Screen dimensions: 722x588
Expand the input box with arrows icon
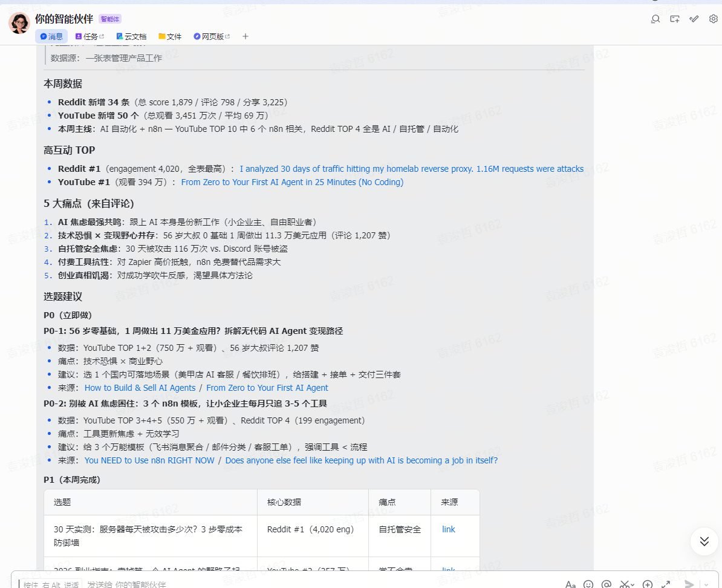(x=665, y=584)
